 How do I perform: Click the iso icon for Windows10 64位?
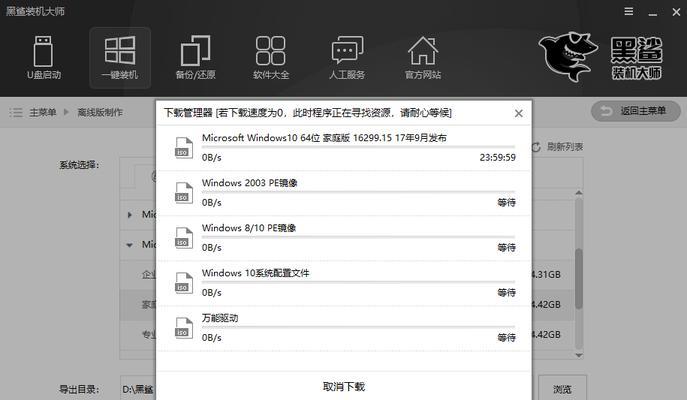[184, 148]
